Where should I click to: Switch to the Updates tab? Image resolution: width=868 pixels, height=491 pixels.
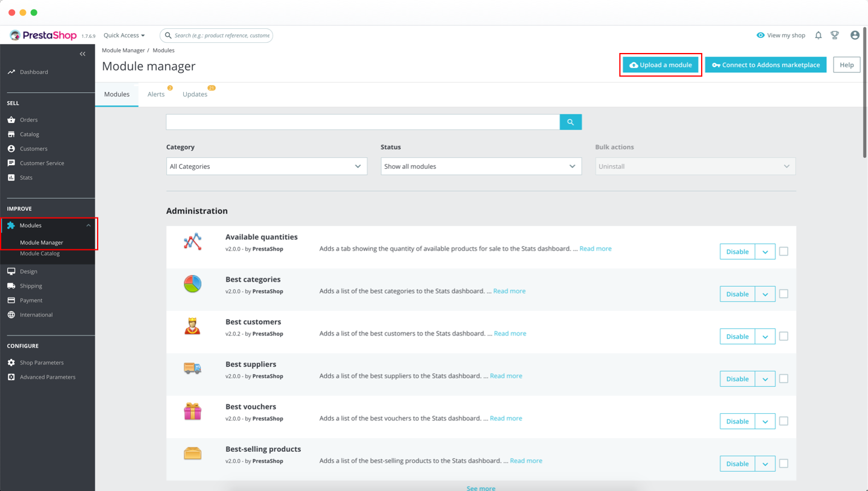point(195,95)
